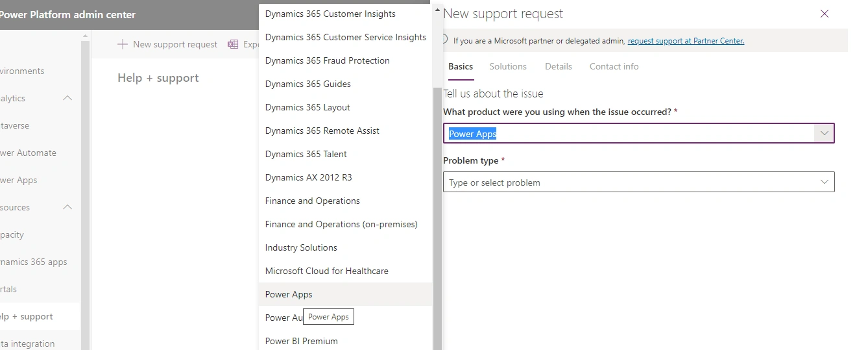Click the dropdown list vertical scrollbar
Screen dimensions: 868x350
437,218
